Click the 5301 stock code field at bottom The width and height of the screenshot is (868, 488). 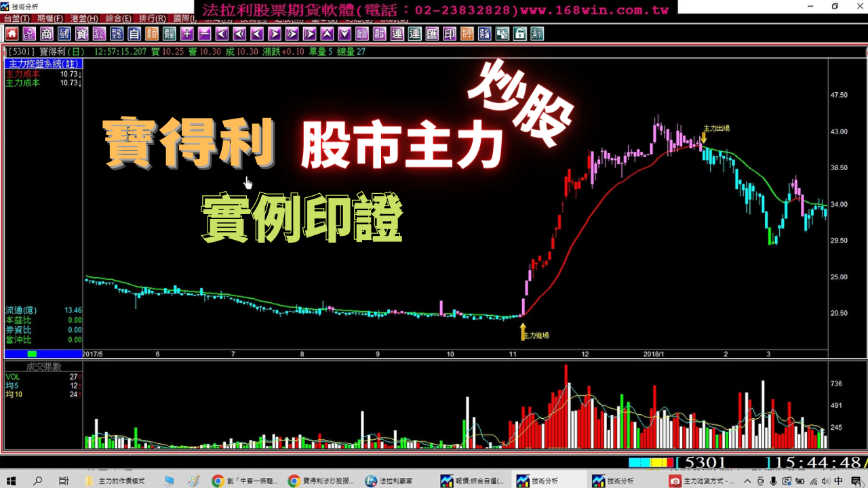tap(723, 463)
